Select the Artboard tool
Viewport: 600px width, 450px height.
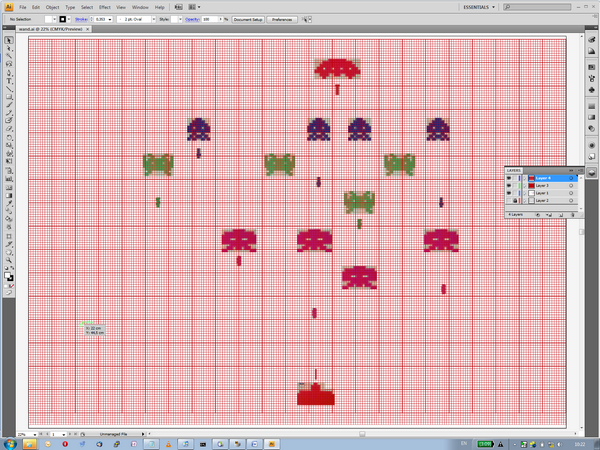coord(9,236)
